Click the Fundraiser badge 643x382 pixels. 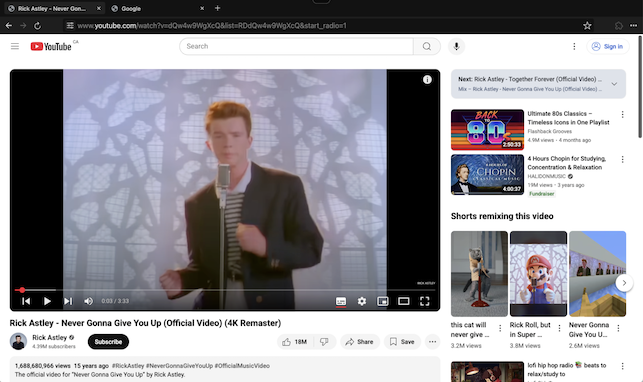point(541,193)
